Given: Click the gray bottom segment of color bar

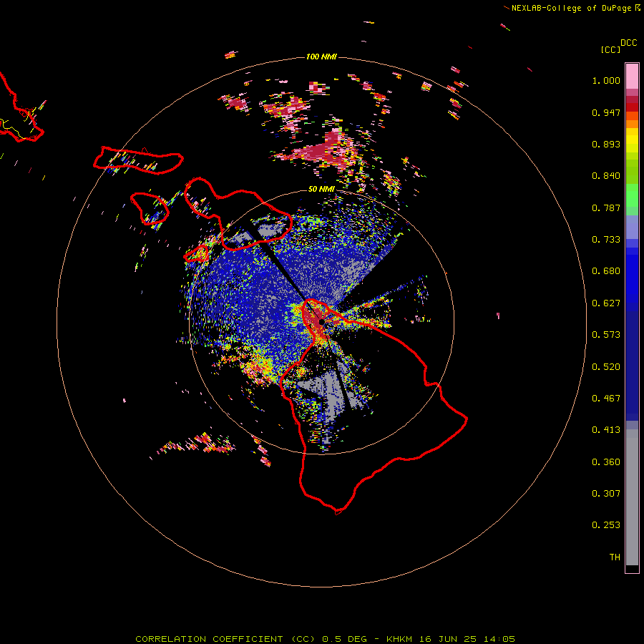Looking at the screenshot, I should pyautogui.click(x=632, y=497).
